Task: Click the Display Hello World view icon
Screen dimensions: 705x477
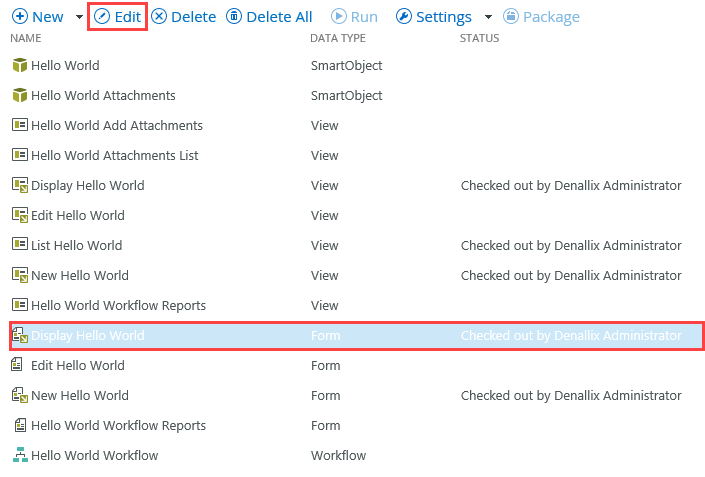Action: pyautogui.click(x=19, y=185)
